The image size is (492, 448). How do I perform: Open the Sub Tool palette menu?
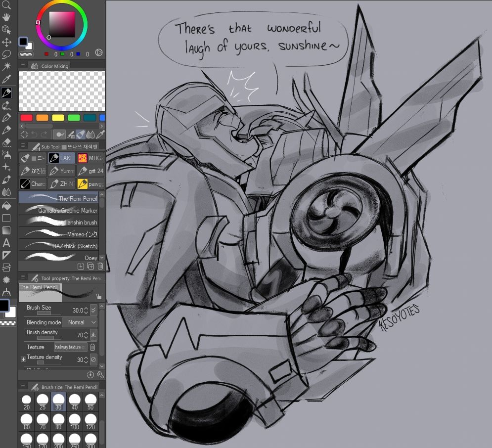click(23, 145)
